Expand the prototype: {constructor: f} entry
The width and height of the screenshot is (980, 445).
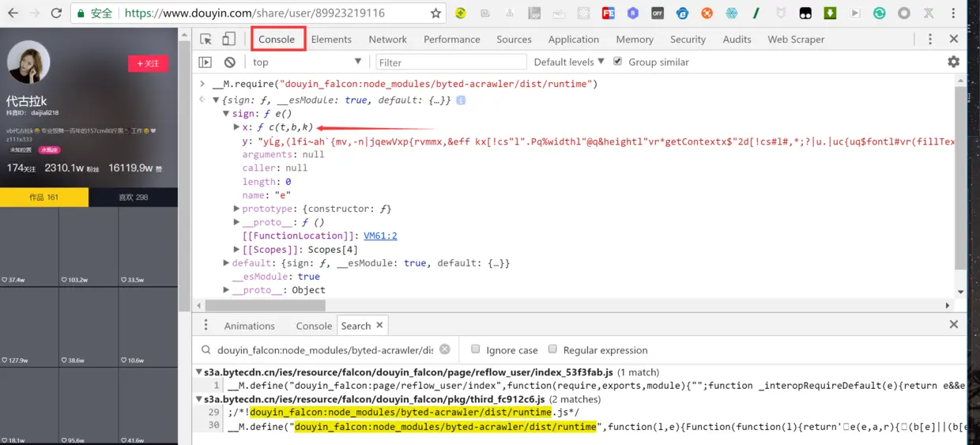tap(236, 209)
